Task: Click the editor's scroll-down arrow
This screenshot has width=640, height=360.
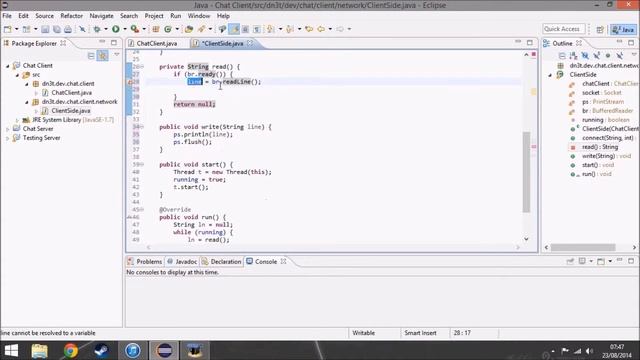Action: 527,239
